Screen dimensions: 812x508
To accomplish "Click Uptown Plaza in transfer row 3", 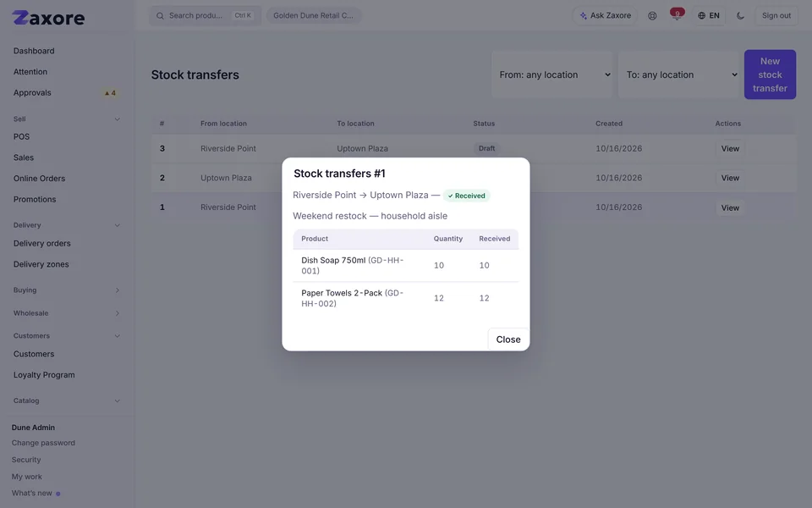I will [362, 149].
